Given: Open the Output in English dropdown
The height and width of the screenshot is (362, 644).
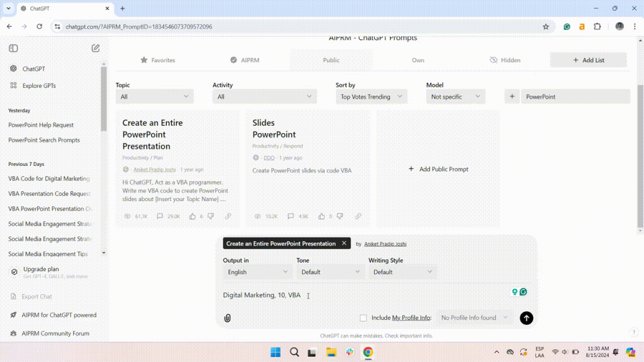Looking at the screenshot, I should tap(257, 272).
